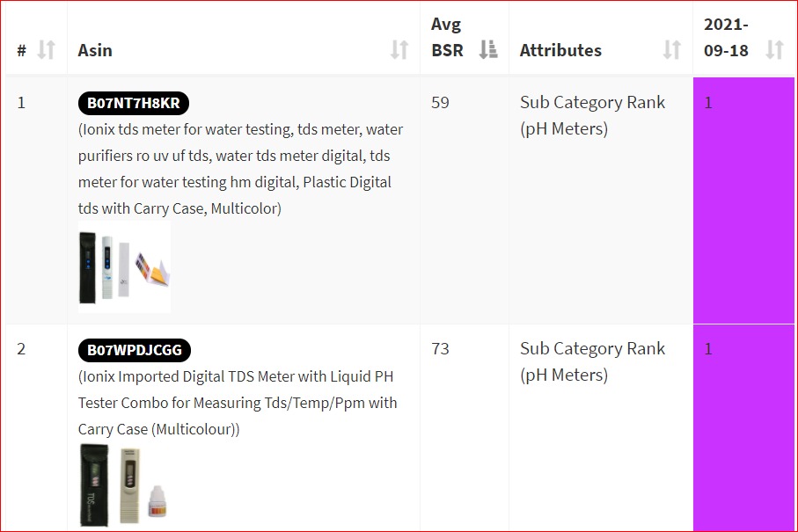
Task: Select the Avg BSR value 73
Action: [x=440, y=349]
